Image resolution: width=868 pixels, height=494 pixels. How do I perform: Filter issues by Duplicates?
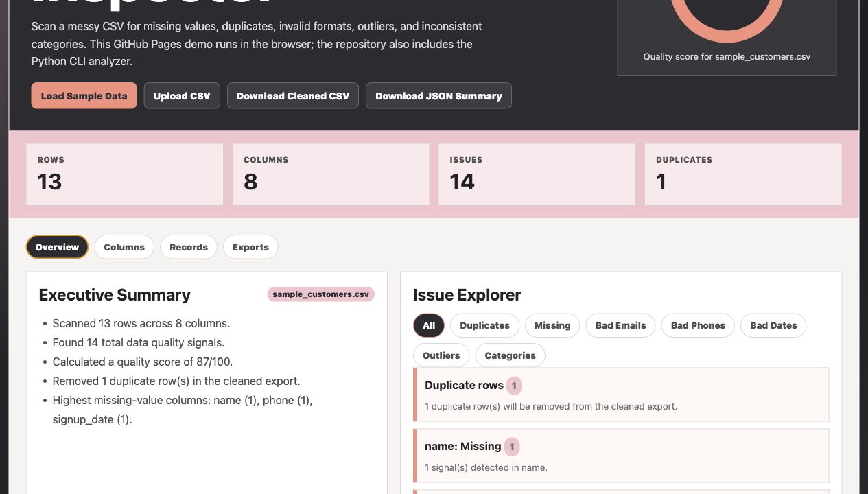coord(485,325)
